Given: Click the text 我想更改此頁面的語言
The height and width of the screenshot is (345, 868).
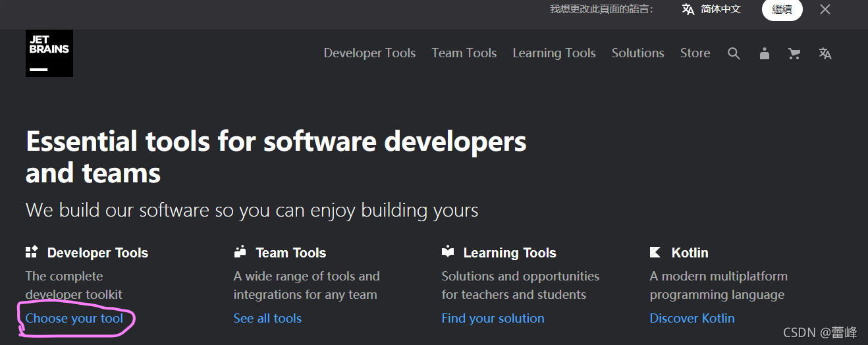Looking at the screenshot, I should (601, 9).
